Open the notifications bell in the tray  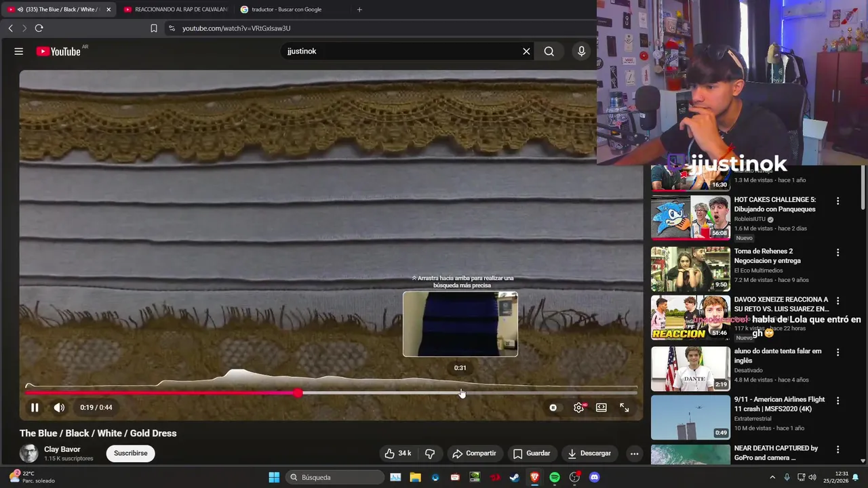coord(855,477)
